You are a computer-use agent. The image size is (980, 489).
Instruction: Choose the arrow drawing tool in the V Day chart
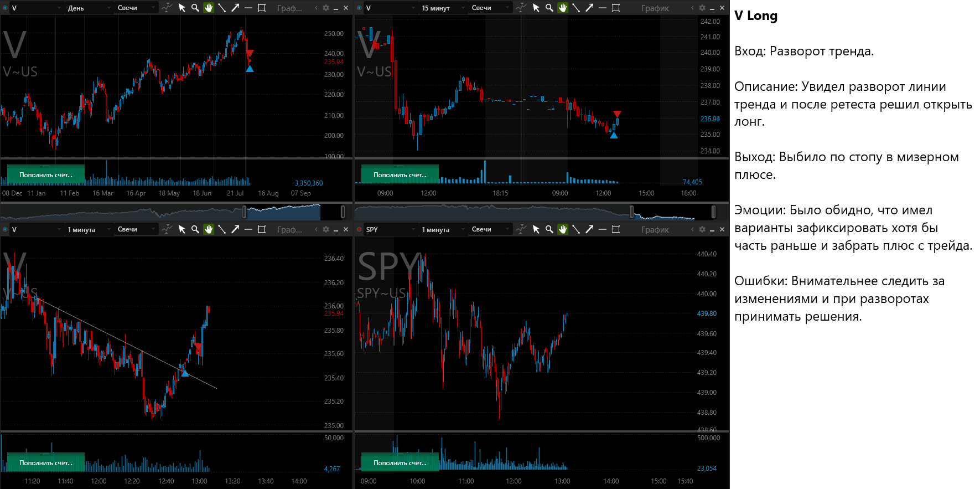(235, 8)
